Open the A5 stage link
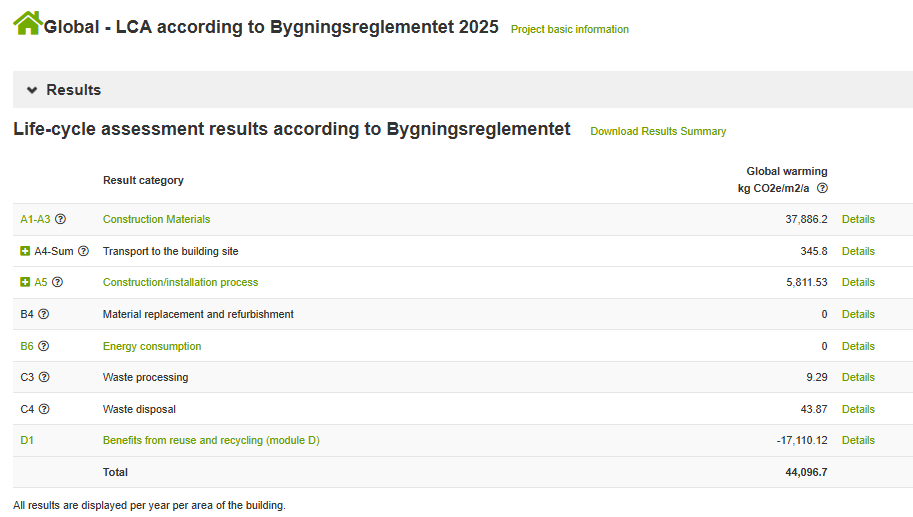Screen dimensions: 913x517 41,282
